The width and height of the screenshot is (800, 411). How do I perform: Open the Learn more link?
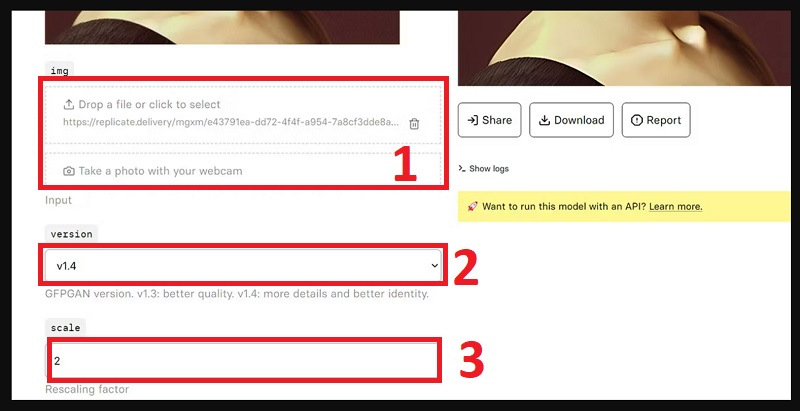pyautogui.click(x=676, y=207)
